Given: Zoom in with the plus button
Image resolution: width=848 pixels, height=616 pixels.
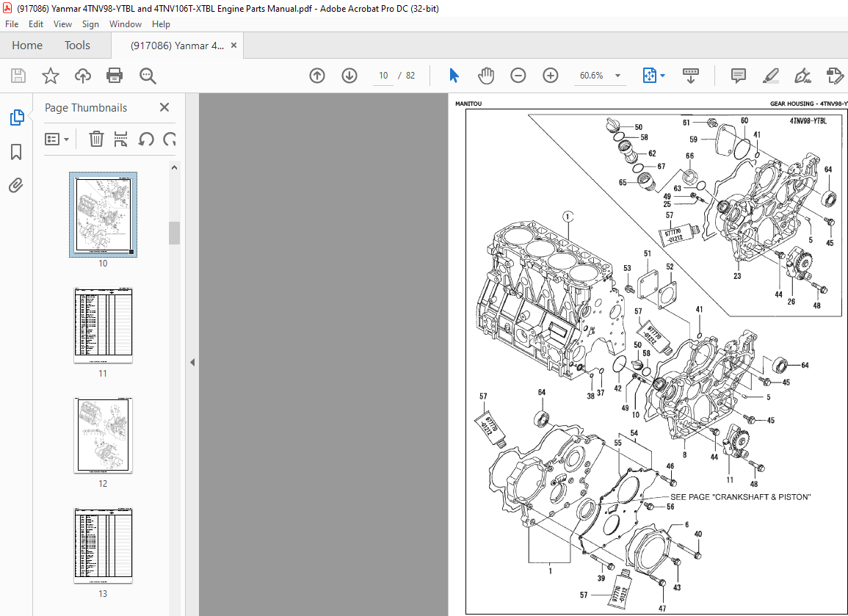Looking at the screenshot, I should click(x=551, y=76).
